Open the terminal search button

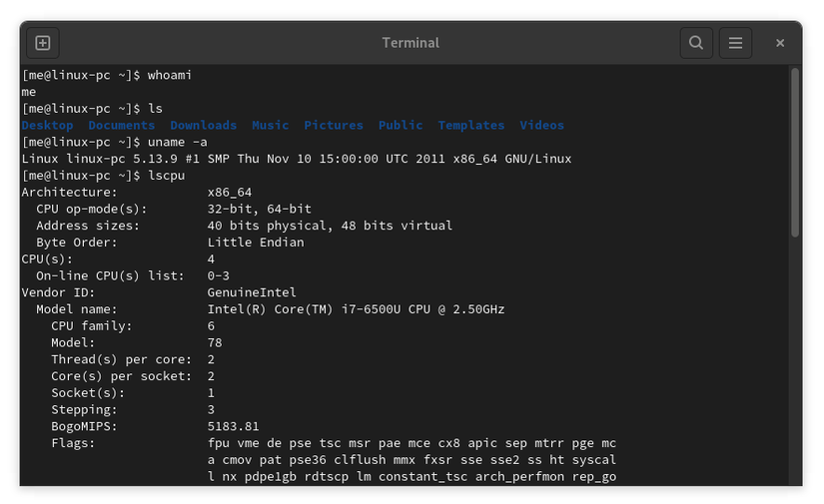(696, 43)
